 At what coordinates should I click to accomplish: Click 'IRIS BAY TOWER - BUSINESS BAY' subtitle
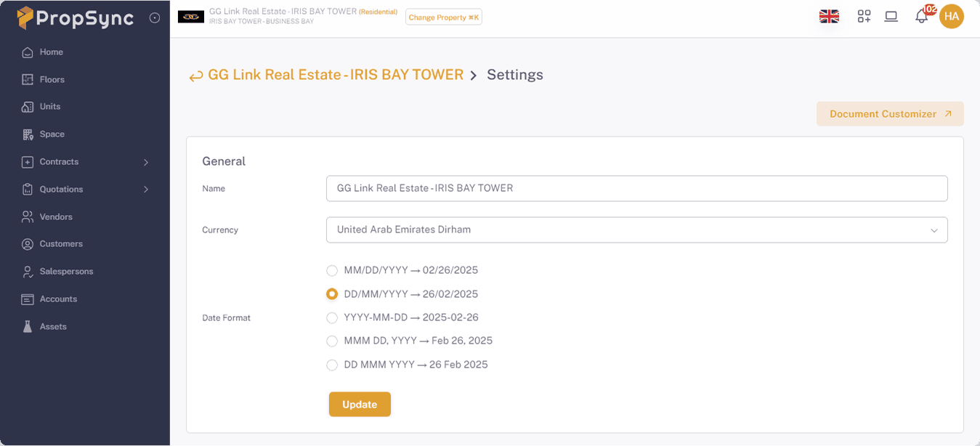tap(262, 22)
